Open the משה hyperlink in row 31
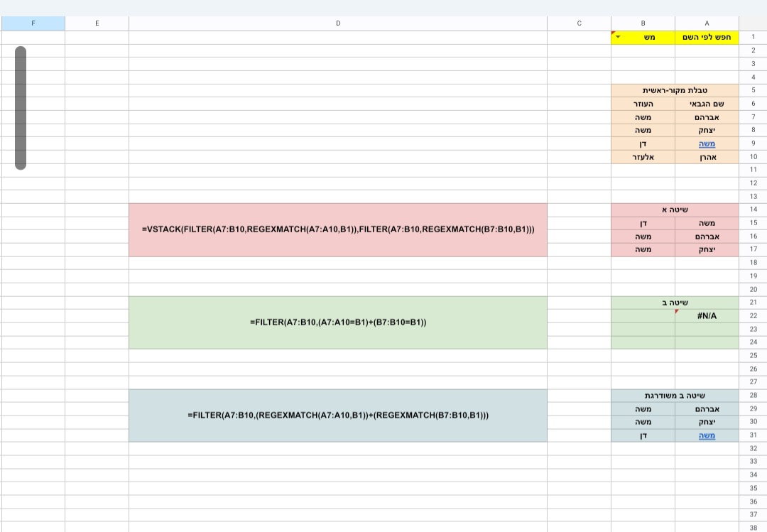This screenshot has width=767, height=532. pos(706,435)
